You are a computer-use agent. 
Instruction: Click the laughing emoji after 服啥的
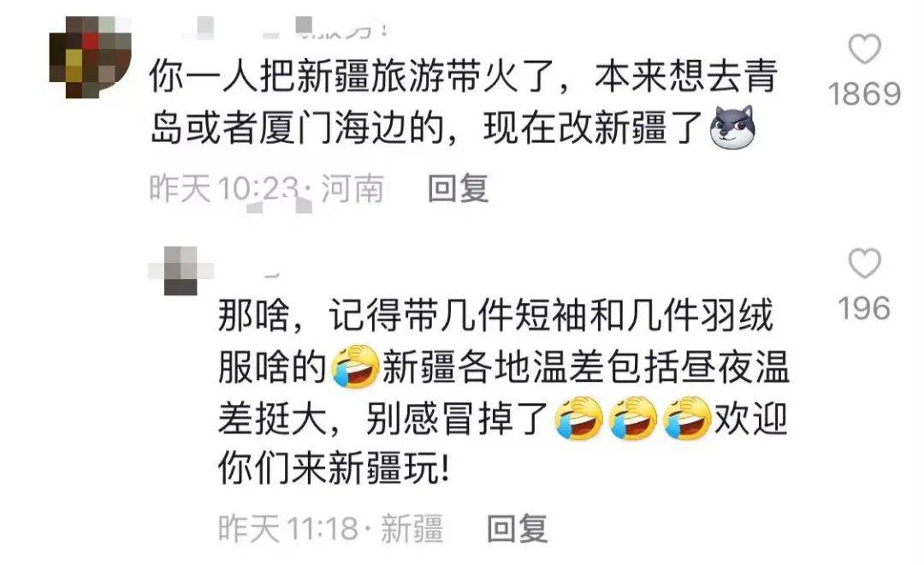355,366
